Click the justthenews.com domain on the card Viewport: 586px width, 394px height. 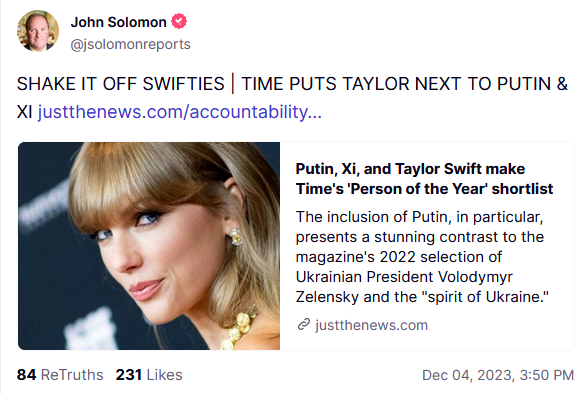[371, 325]
